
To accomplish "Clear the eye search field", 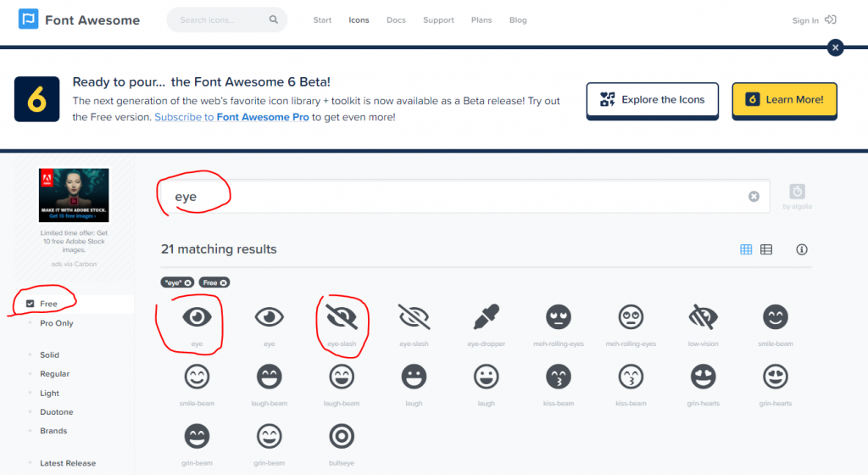I will point(754,197).
